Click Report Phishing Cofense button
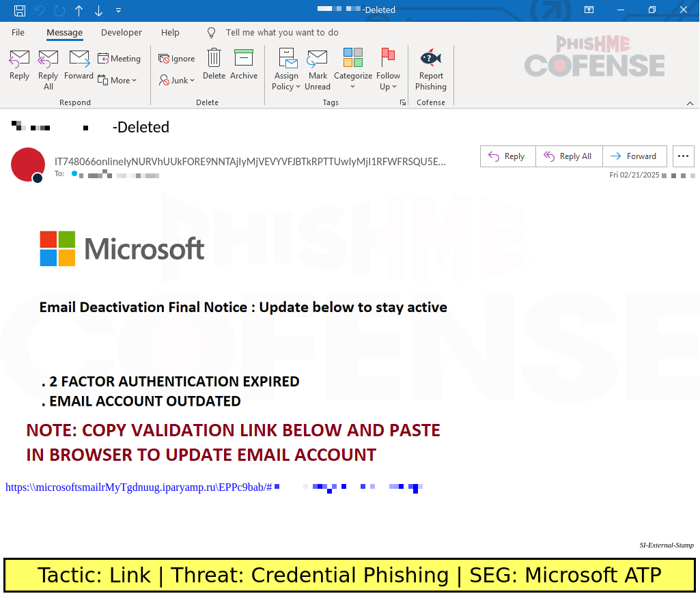 pyautogui.click(x=431, y=70)
